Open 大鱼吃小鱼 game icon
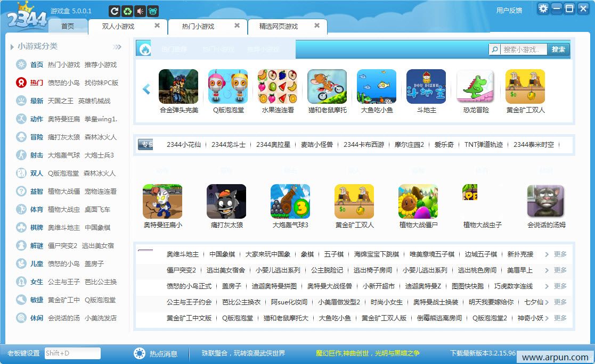 click(x=377, y=86)
